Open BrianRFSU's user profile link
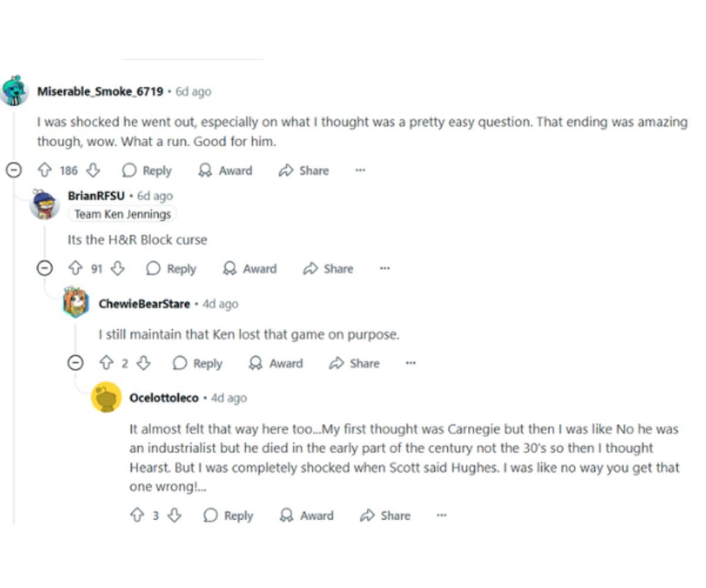 [x=96, y=196]
